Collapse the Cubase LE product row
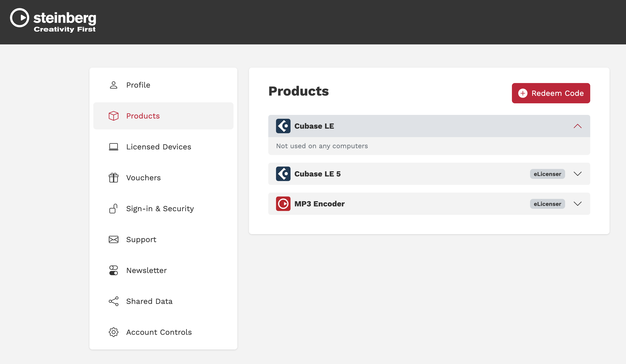 pos(578,126)
